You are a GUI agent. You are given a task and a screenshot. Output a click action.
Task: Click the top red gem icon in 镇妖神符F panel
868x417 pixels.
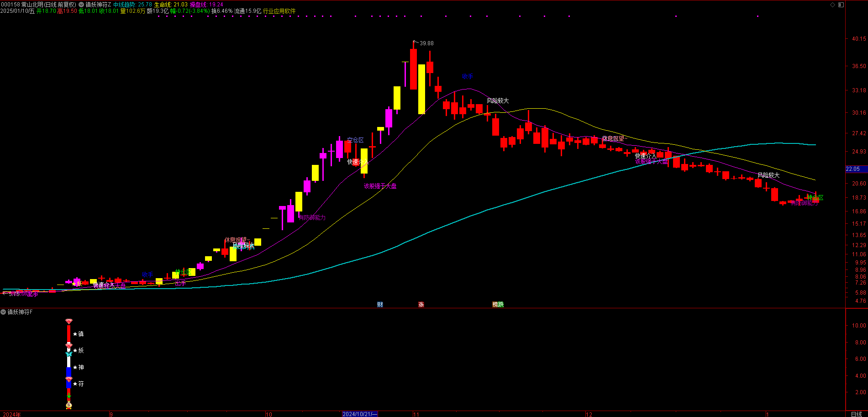[x=69, y=322]
